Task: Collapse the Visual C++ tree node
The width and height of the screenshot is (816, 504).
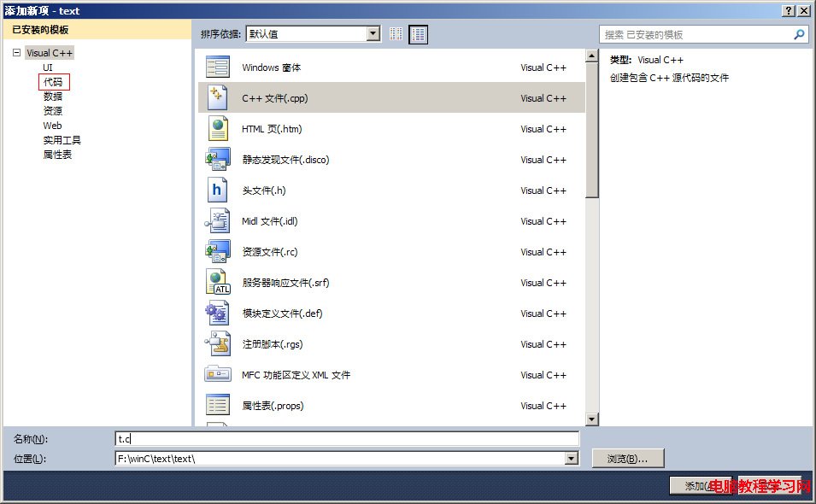Action: point(16,52)
